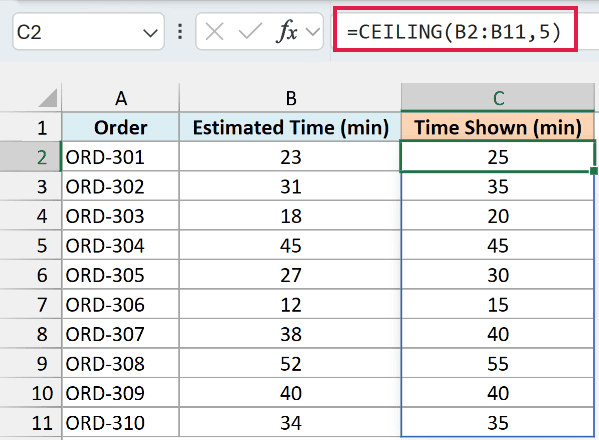Click the Insert Function fx icon

tap(287, 31)
